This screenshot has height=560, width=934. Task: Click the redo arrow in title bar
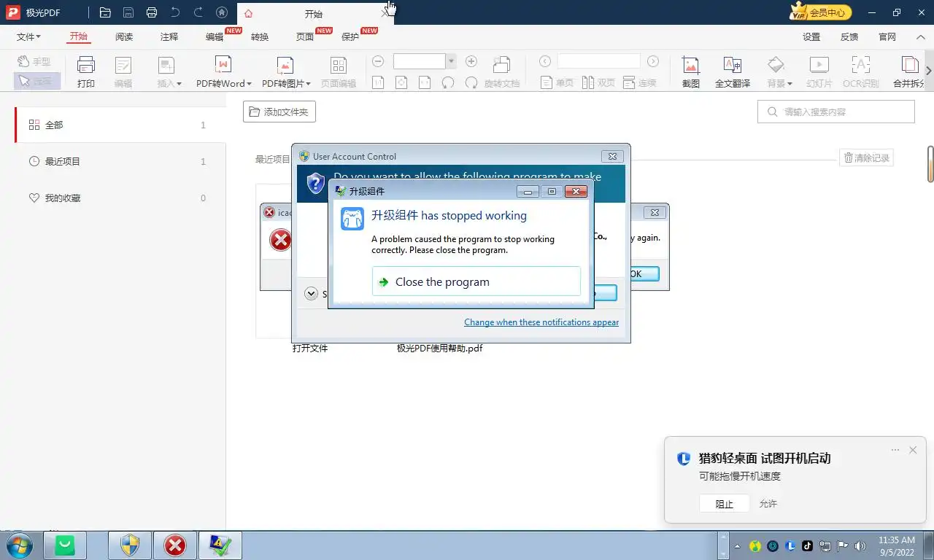(x=198, y=12)
